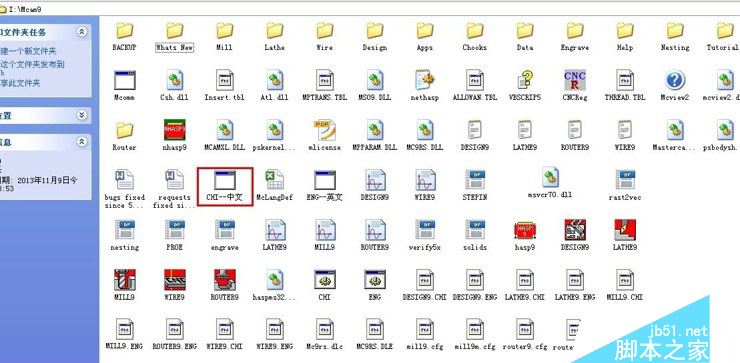Select the CNCReg application icon

click(x=575, y=80)
